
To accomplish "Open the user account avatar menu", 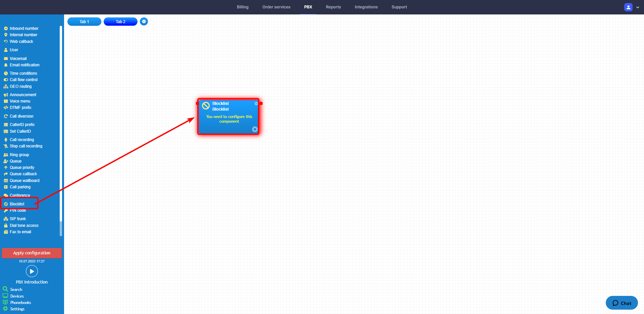I will click(628, 7).
